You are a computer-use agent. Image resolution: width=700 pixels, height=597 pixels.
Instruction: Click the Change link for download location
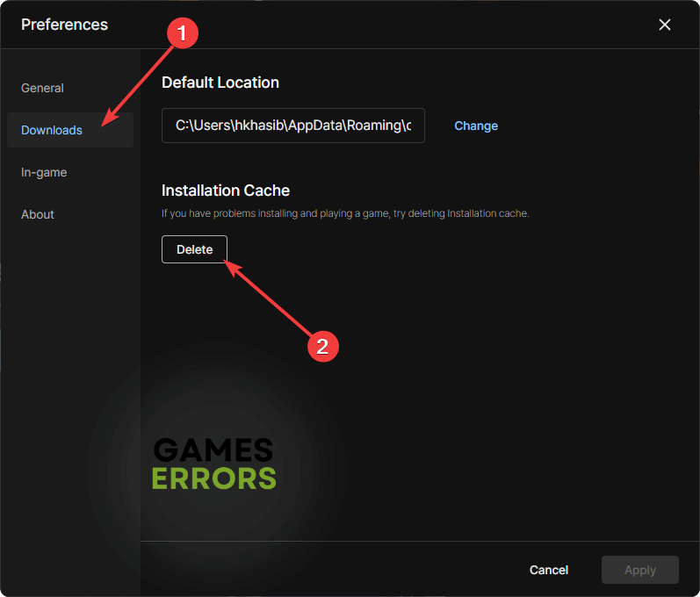coord(476,126)
